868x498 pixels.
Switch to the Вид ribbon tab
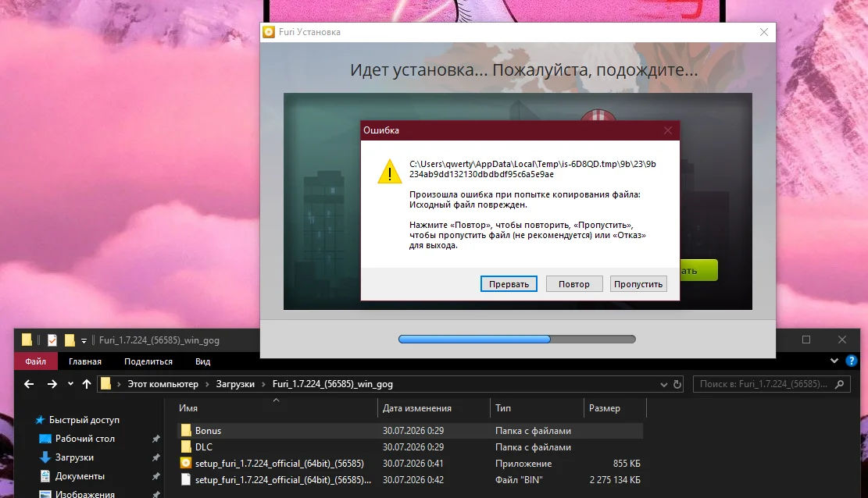point(202,361)
